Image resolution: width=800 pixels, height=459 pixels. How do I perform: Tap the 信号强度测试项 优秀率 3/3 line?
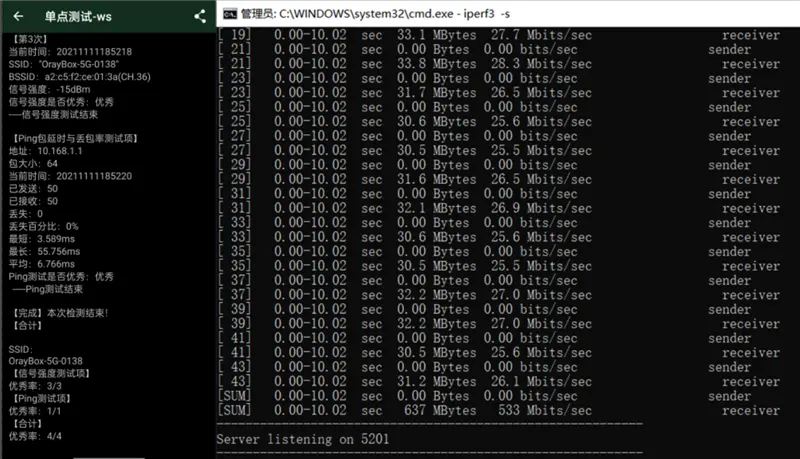35,386
